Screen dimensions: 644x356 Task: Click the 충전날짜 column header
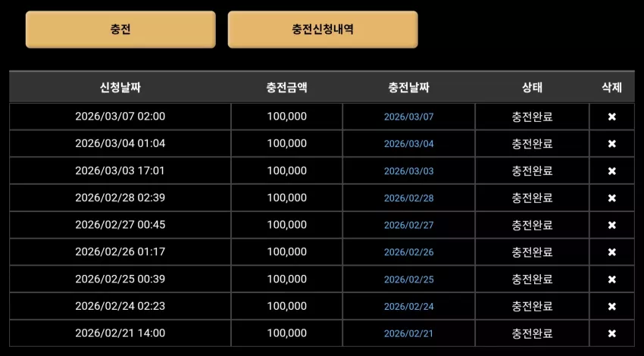point(408,87)
